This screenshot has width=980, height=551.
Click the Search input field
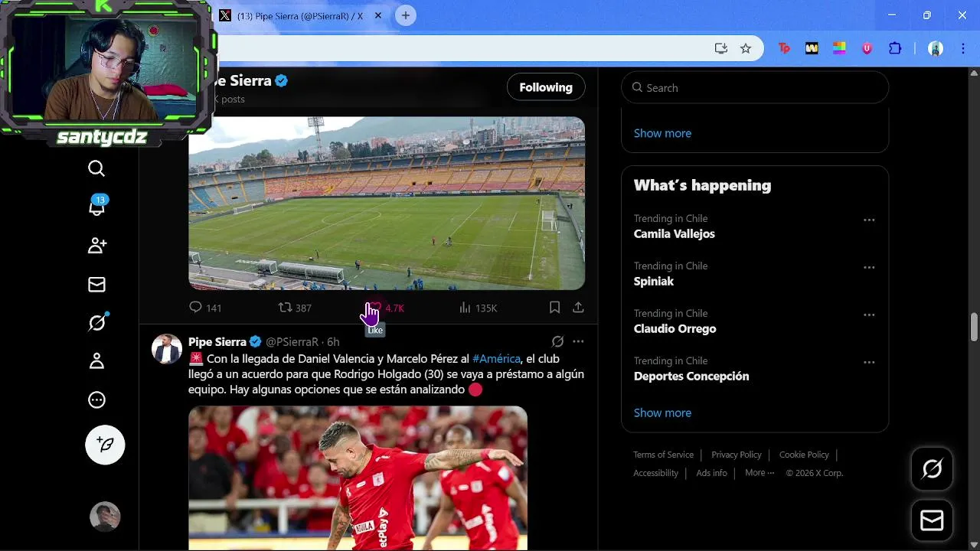point(755,87)
